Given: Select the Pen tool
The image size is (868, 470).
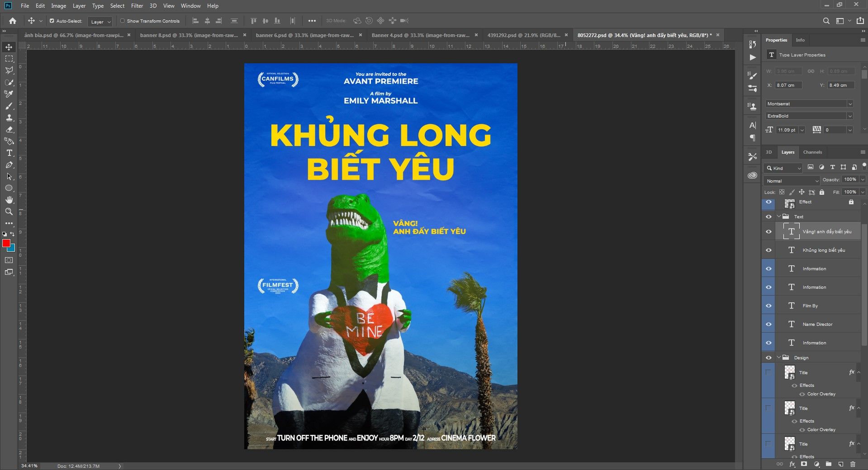Looking at the screenshot, I should 9,164.
